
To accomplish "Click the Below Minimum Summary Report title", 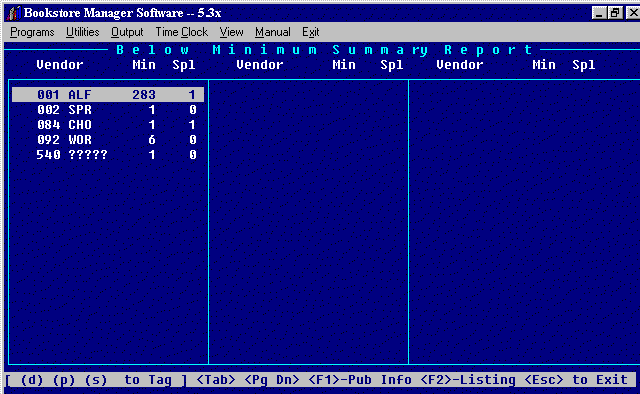I will click(325, 50).
